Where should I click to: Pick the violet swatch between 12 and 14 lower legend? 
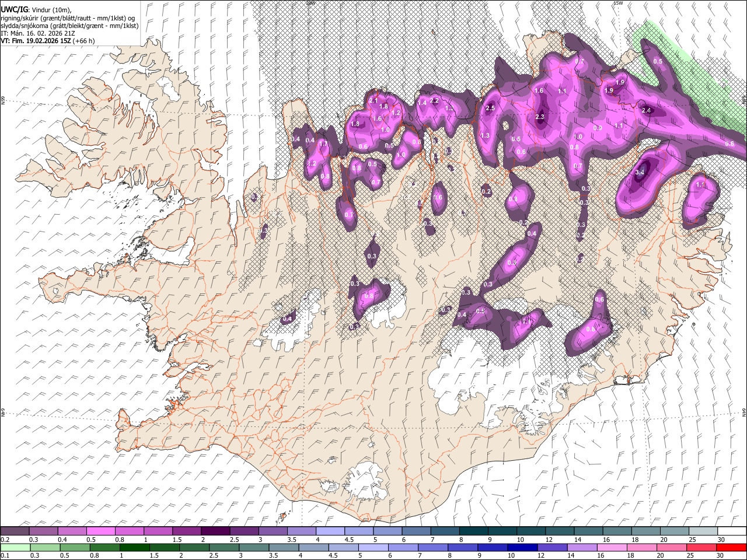click(552, 547)
